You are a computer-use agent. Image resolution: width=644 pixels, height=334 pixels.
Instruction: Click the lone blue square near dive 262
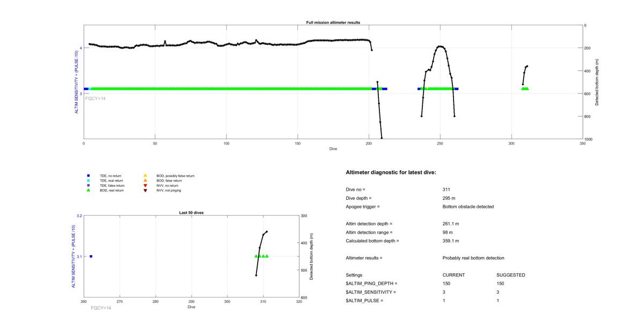(x=91, y=257)
